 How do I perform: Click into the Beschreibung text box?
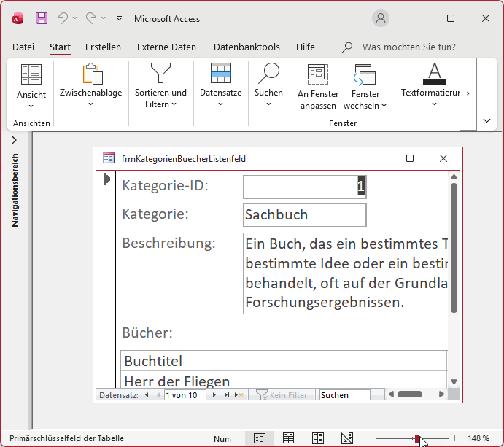click(x=346, y=273)
